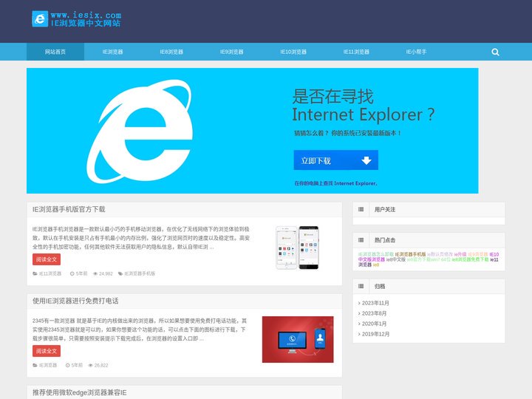The image size is (532, 399).
Task: Click the eye icon beside 24,982 views
Action: tap(95, 273)
